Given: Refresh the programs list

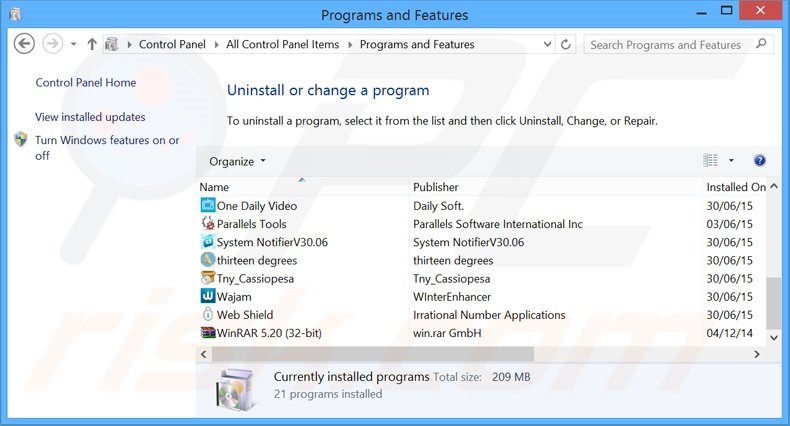Looking at the screenshot, I should [566, 44].
